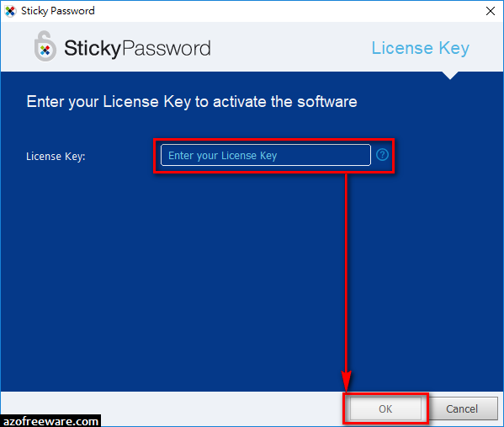
Task: Click the azofreeware.com watermark
Action: tap(50, 421)
